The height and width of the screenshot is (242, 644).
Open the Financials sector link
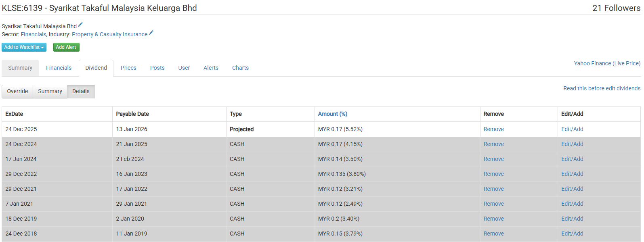click(34, 34)
